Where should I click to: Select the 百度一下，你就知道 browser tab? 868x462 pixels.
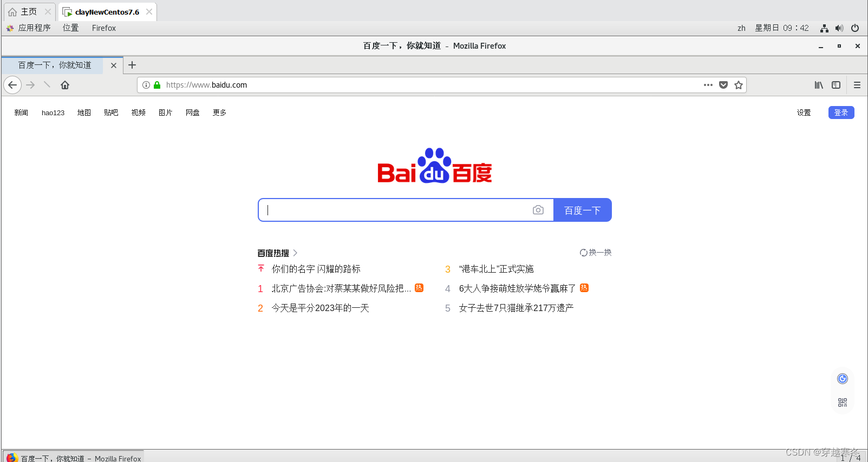click(x=55, y=65)
